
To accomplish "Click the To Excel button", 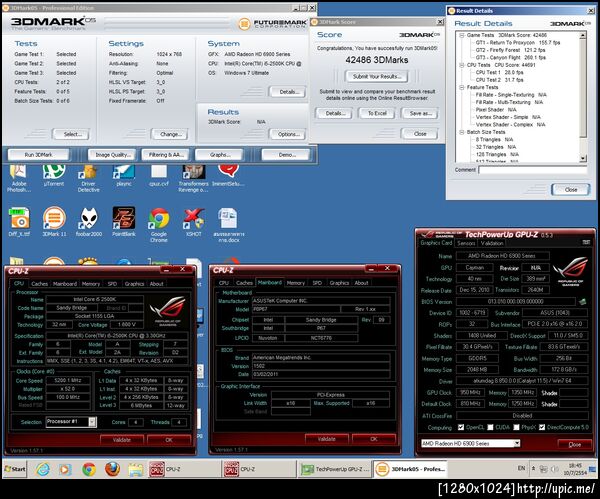I will [377, 113].
